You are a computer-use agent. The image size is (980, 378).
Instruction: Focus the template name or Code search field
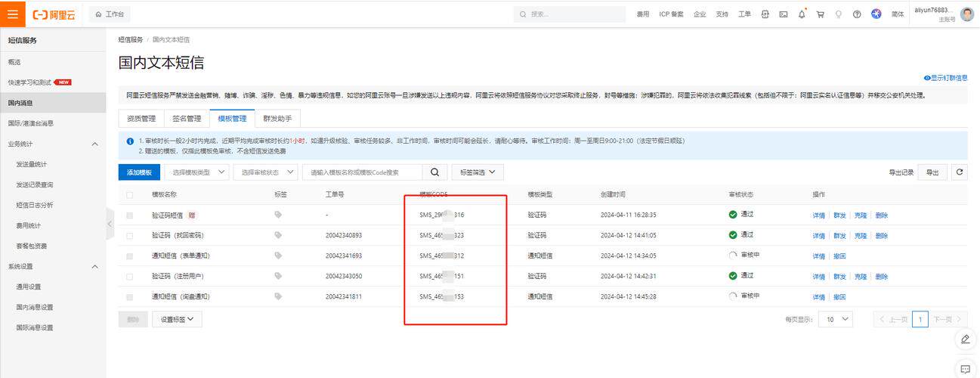[x=362, y=172]
